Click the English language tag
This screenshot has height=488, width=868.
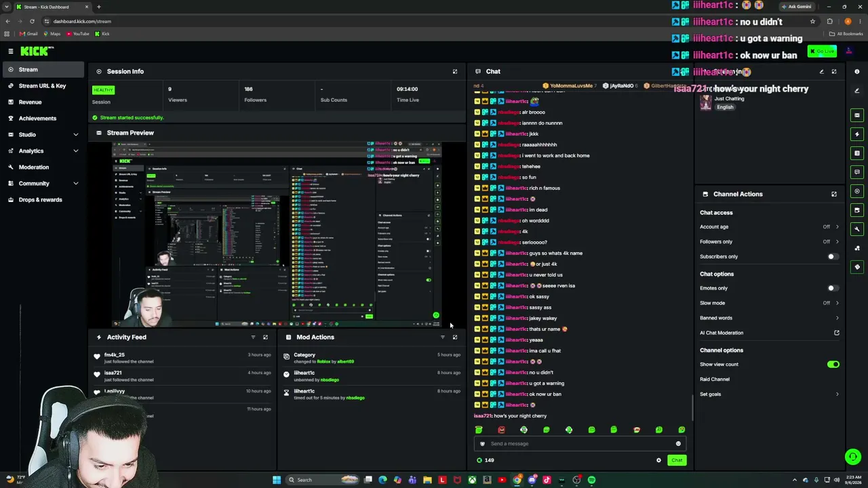point(725,107)
